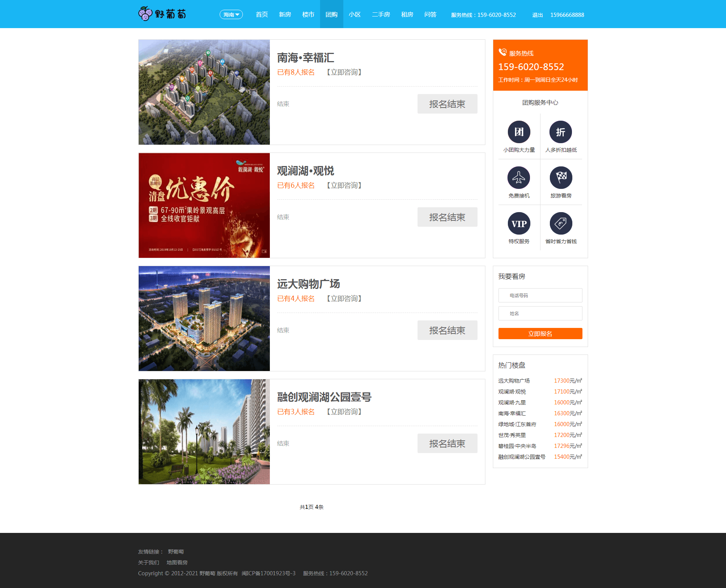
Task: Open the footer 关于我们 link
Action: (148, 563)
